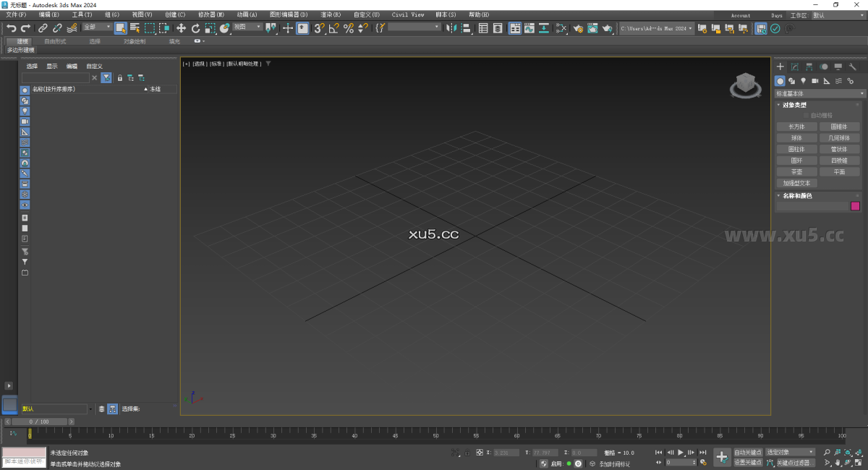Open the selection filter dropdown showing 全部
This screenshot has width=868, height=470.
coord(98,27)
